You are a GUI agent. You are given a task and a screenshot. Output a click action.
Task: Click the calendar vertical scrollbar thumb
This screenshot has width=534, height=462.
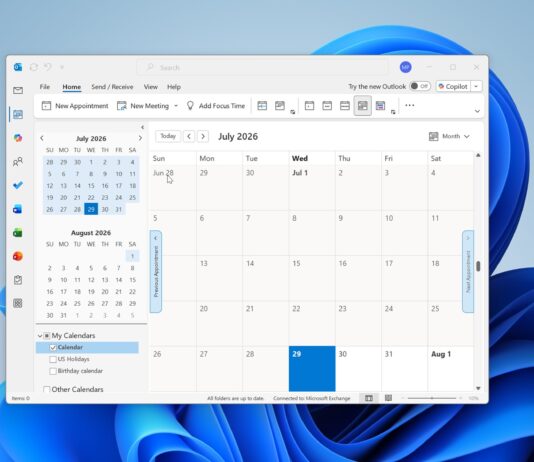478,266
